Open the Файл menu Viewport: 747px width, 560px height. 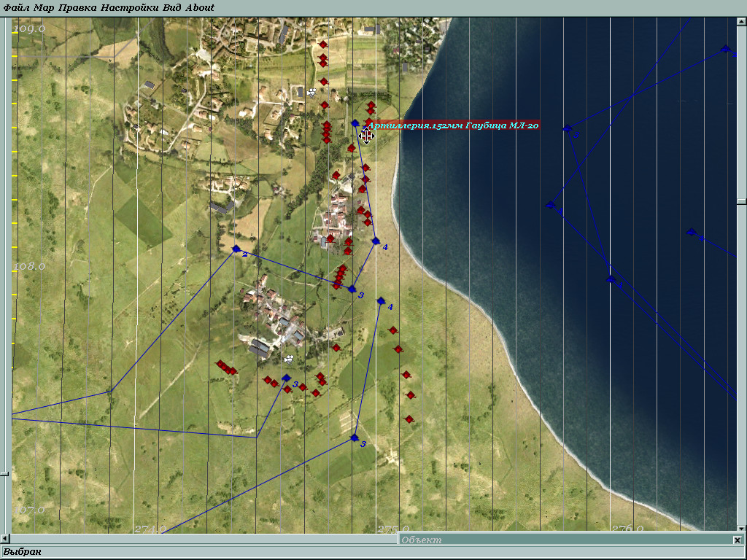coord(16,7)
